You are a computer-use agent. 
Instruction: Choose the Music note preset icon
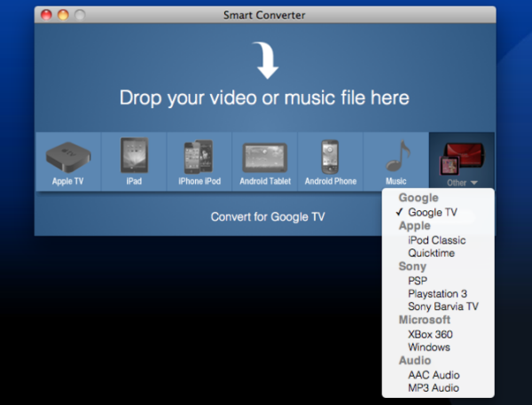(395, 157)
